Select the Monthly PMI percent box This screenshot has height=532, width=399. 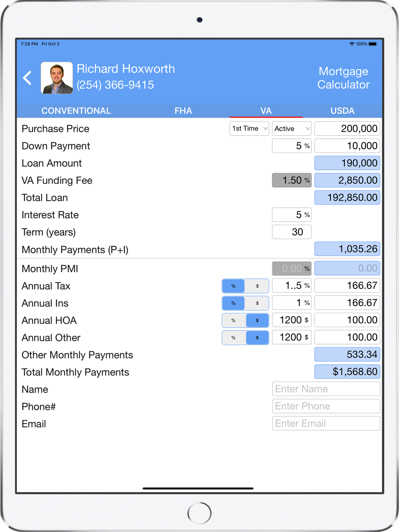point(292,268)
